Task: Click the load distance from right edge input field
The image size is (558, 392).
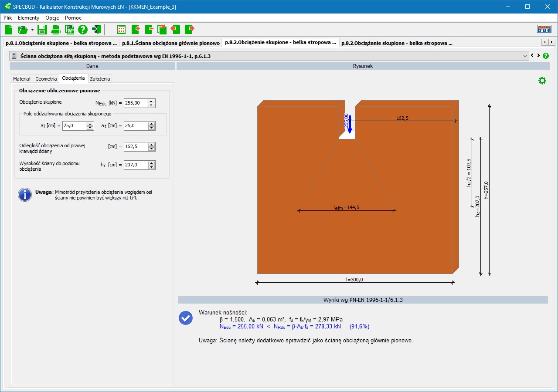Action: (x=136, y=147)
